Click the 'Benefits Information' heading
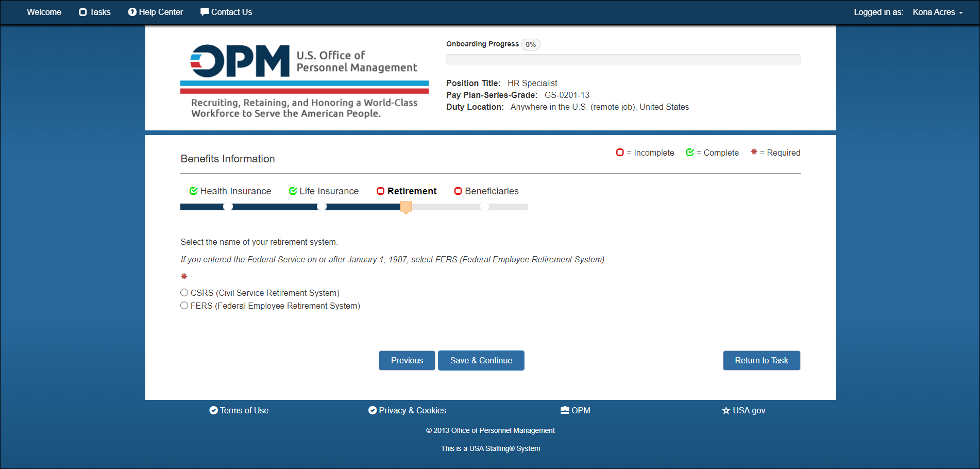980x469 pixels. pos(228,159)
